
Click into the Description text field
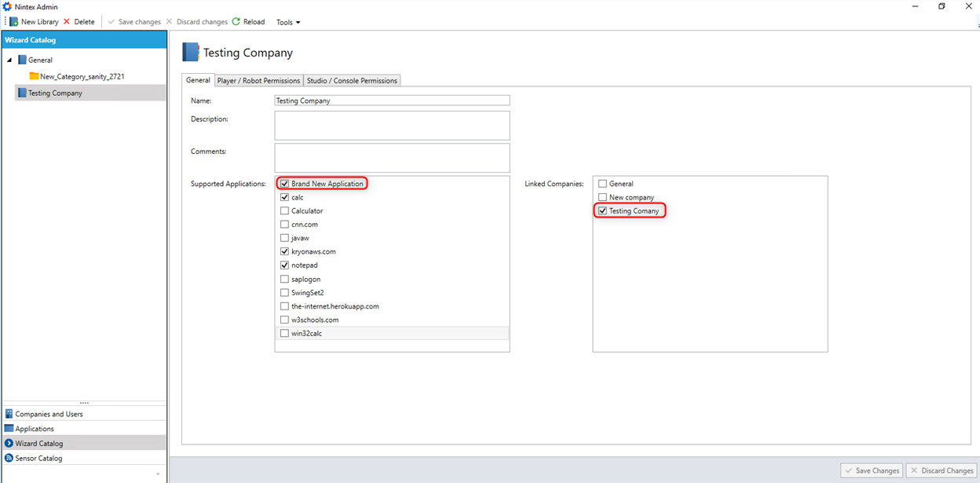(x=392, y=125)
